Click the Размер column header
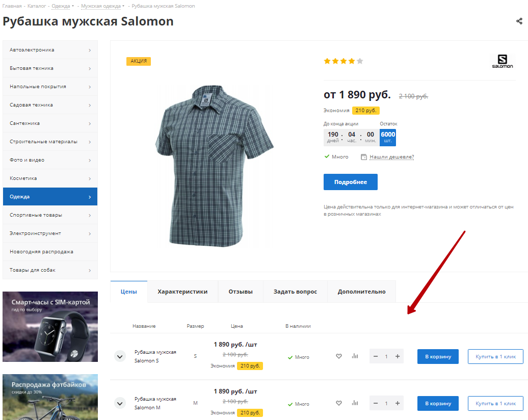 (195, 326)
